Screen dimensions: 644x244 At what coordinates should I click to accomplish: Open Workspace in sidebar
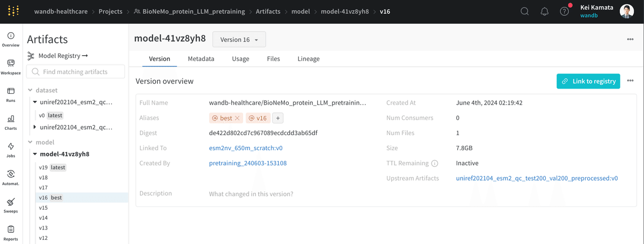pyautogui.click(x=11, y=67)
